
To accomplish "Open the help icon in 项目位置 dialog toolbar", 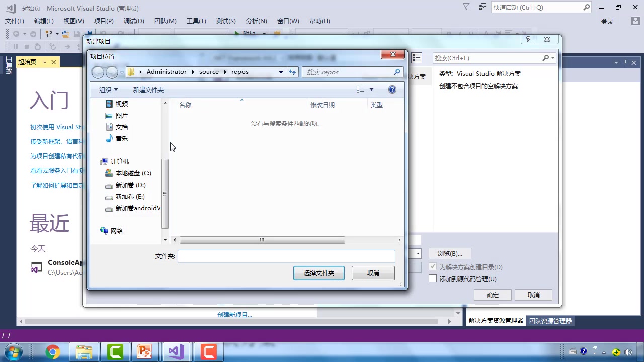I will coord(392,89).
